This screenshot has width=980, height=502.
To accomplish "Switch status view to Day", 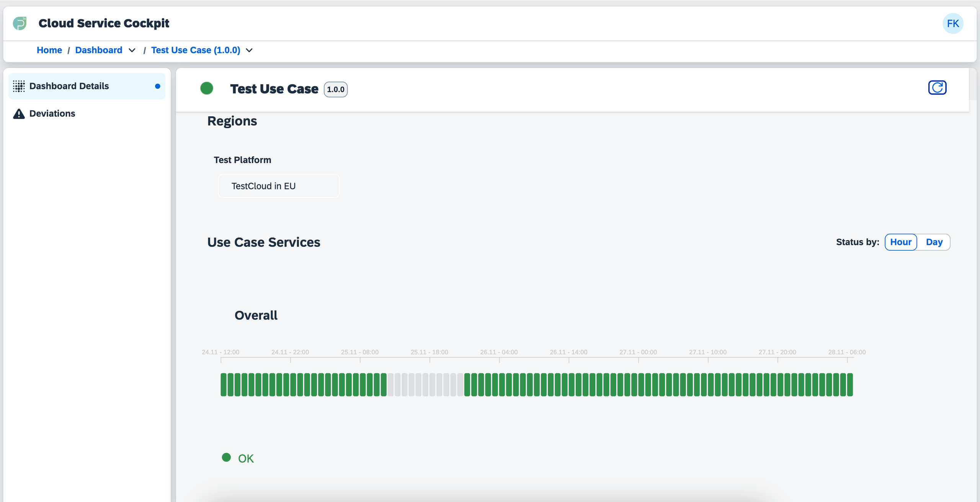I will (x=934, y=242).
